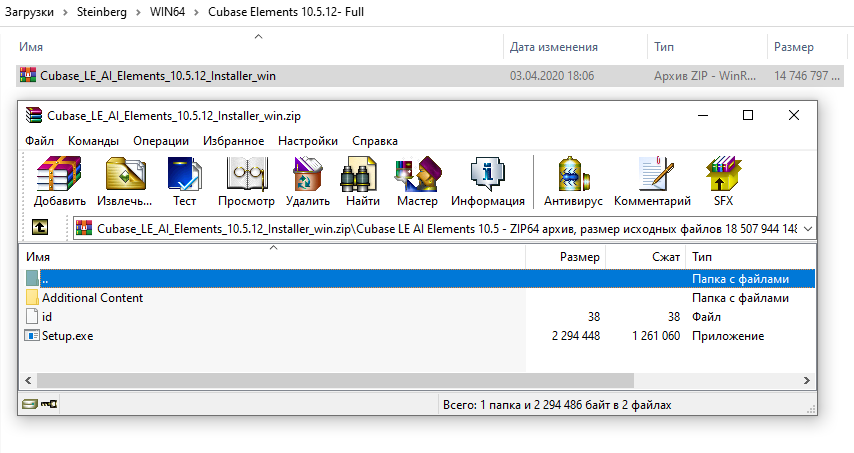
Task: Open the Справка menu
Action: click(x=375, y=140)
